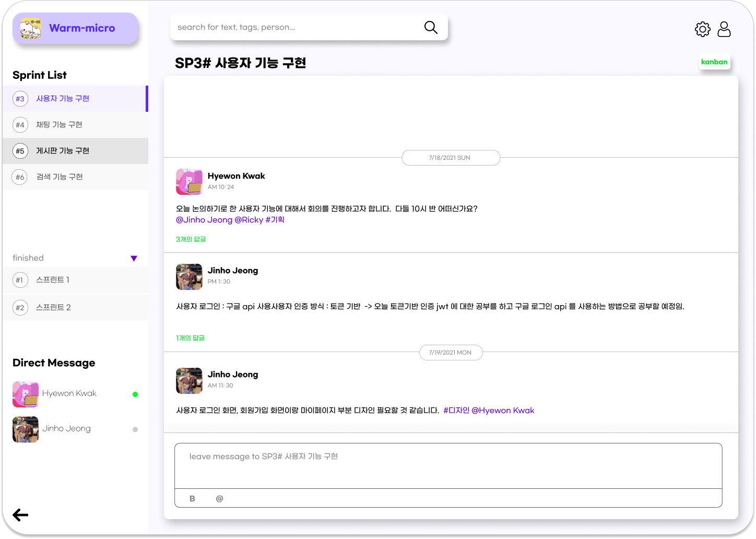
Task: Open settings with the gear icon
Action: pyautogui.click(x=703, y=29)
